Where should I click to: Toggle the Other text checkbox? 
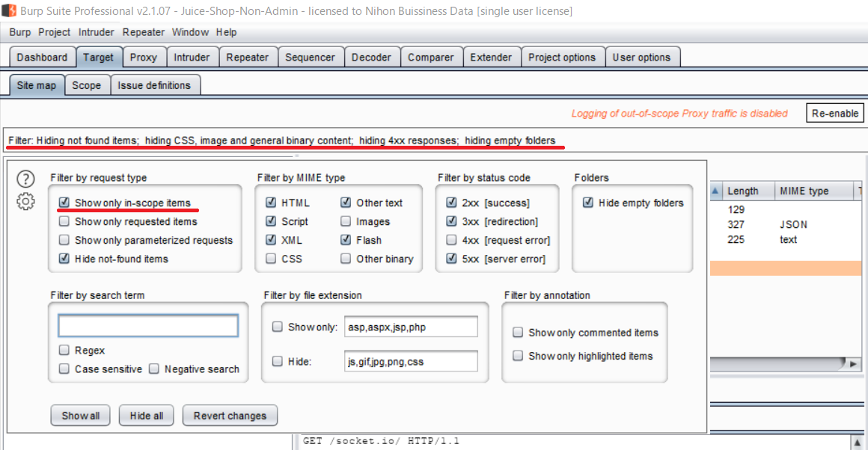click(x=346, y=203)
